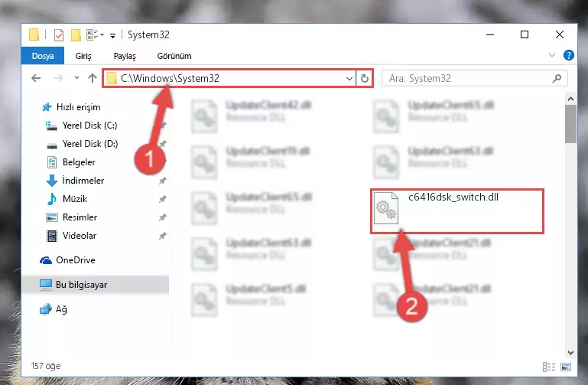Open the recent locations dropdown arrow
Viewport: 588px width, 385px height.
click(x=76, y=78)
